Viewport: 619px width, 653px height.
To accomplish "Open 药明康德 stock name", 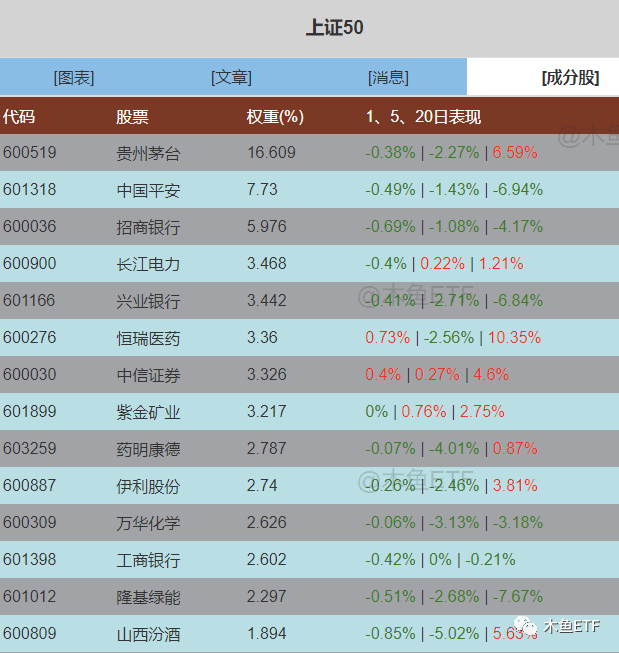I will 148,449.
